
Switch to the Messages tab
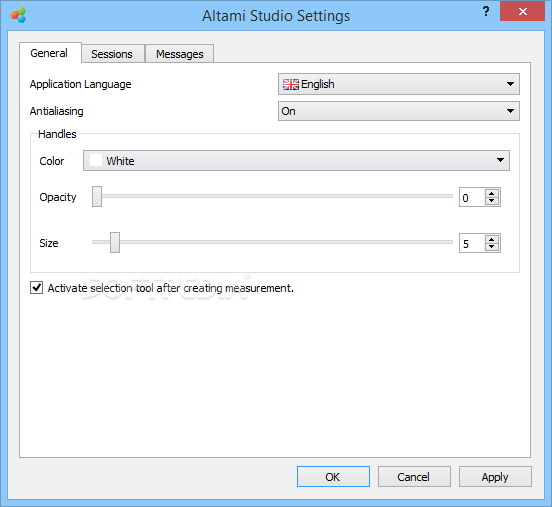pyautogui.click(x=180, y=54)
